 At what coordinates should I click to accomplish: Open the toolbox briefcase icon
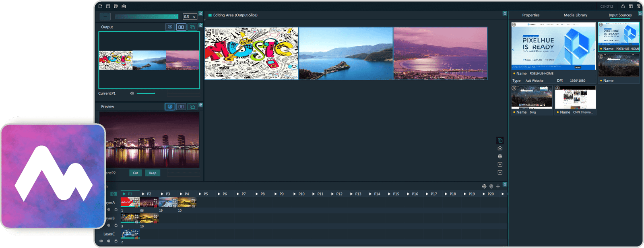tap(124, 6)
